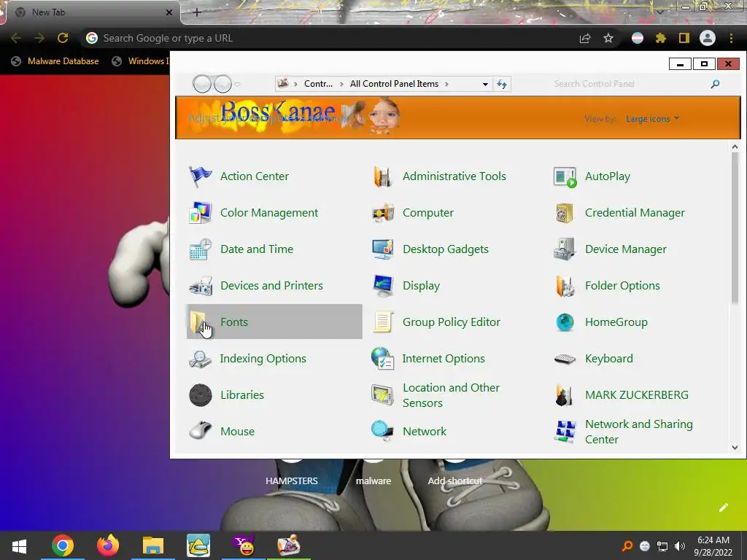
Task: Open File Explorer from the taskbar
Action: pyautogui.click(x=153, y=545)
